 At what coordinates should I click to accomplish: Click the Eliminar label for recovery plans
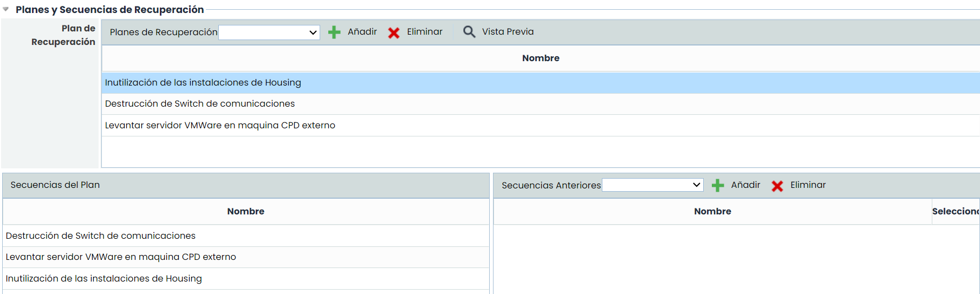424,32
